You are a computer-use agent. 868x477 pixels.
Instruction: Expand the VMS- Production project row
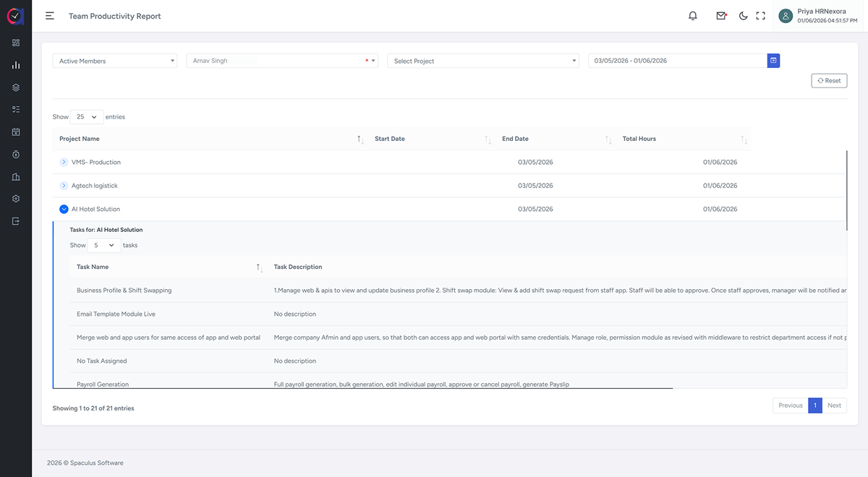64,163
